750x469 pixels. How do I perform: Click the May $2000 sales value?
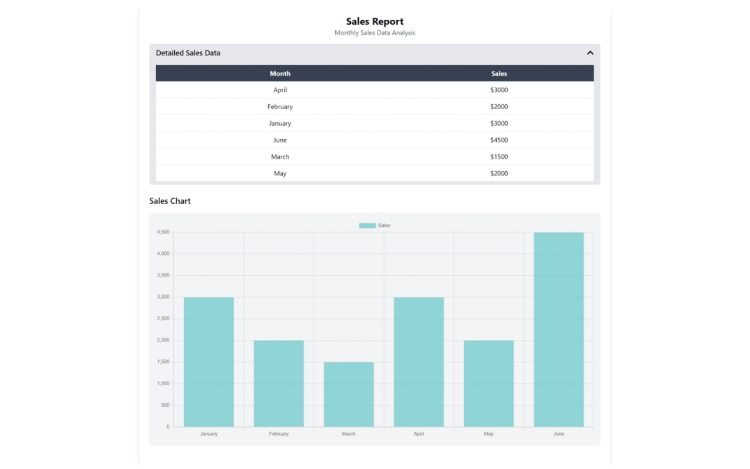pos(499,174)
